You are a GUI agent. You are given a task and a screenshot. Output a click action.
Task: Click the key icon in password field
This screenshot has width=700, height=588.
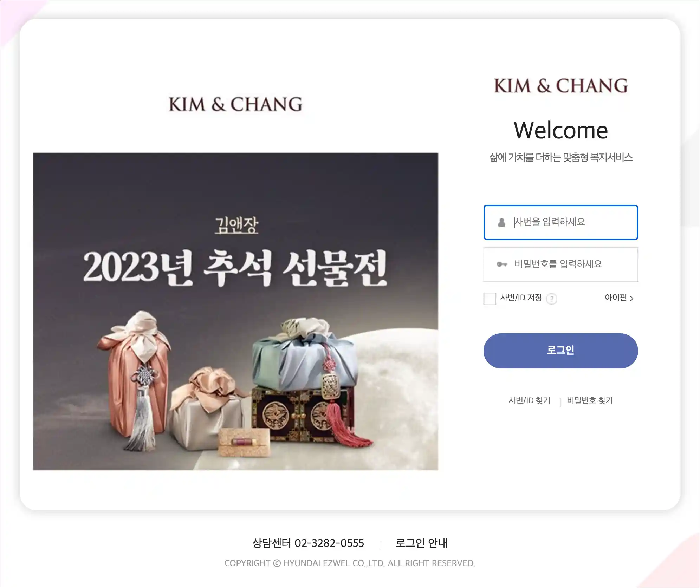[x=502, y=264]
